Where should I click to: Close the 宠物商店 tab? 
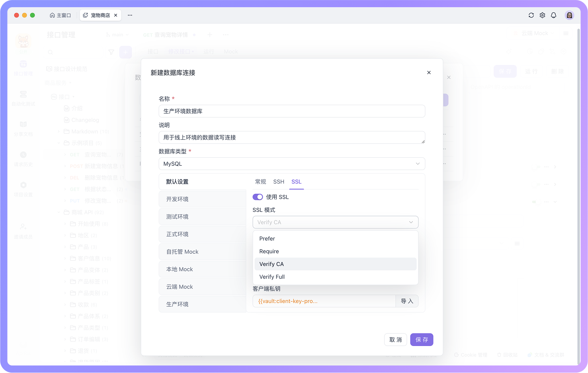pyautogui.click(x=115, y=15)
